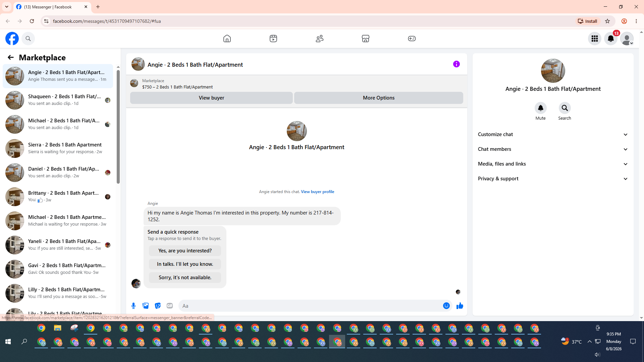Open Chrome three-dot menu

click(x=636, y=21)
